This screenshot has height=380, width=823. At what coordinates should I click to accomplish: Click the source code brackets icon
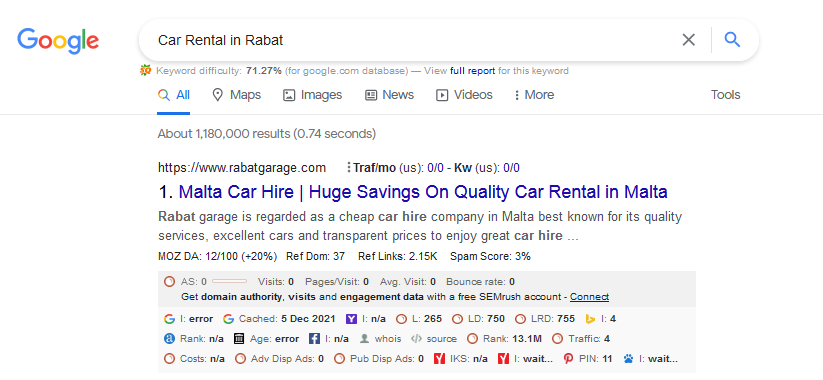click(x=416, y=339)
